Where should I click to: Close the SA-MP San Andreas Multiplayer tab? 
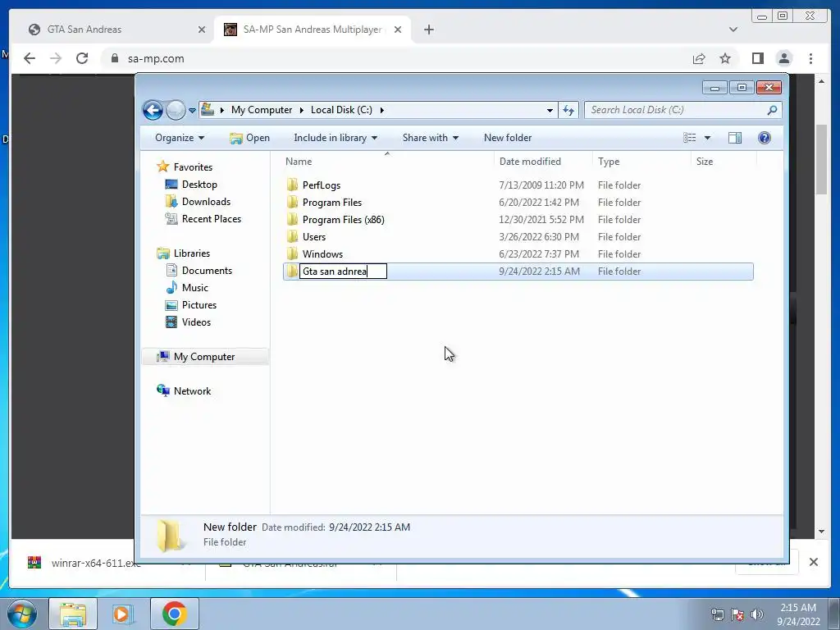coord(398,30)
